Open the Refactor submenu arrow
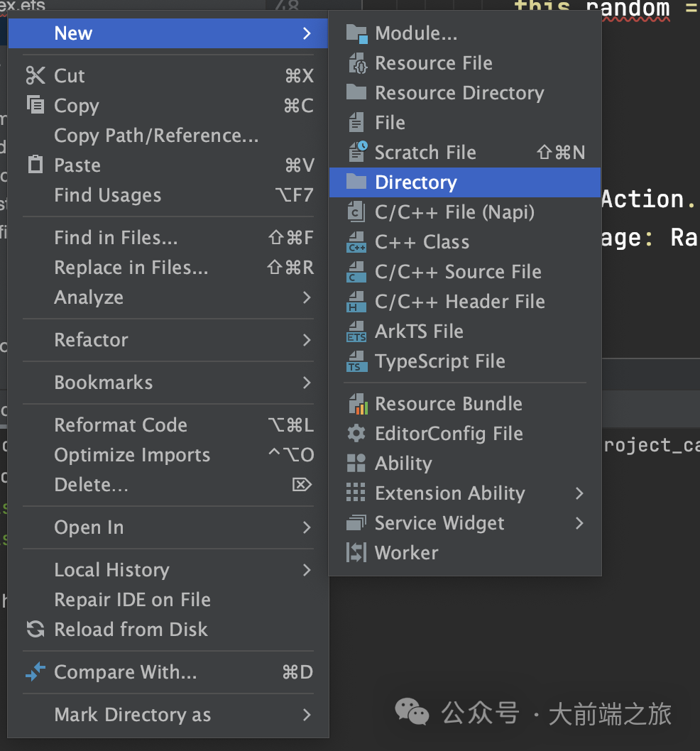 point(307,340)
